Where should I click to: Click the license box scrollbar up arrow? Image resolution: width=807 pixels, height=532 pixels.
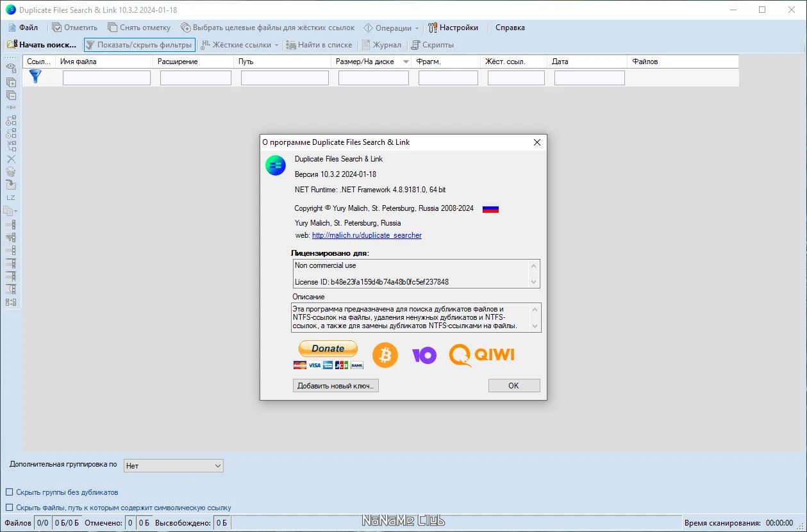tap(533, 265)
